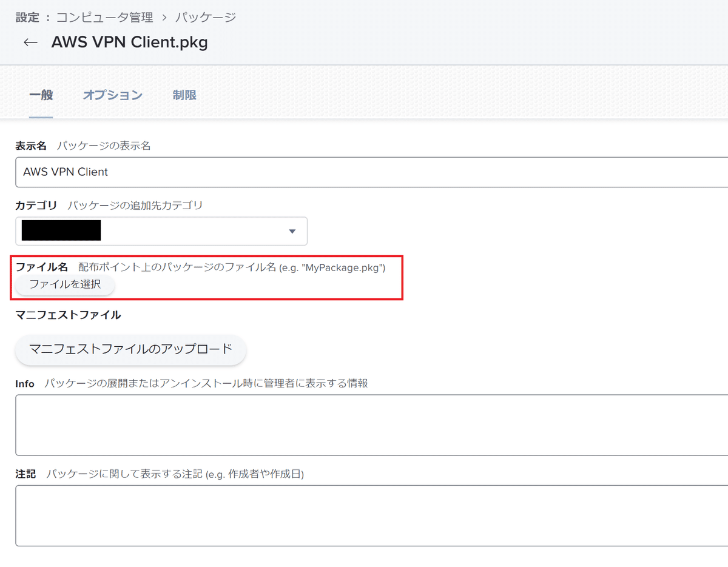Click the ファイル名 label
Image resolution: width=728 pixels, height=567 pixels.
click(x=41, y=267)
